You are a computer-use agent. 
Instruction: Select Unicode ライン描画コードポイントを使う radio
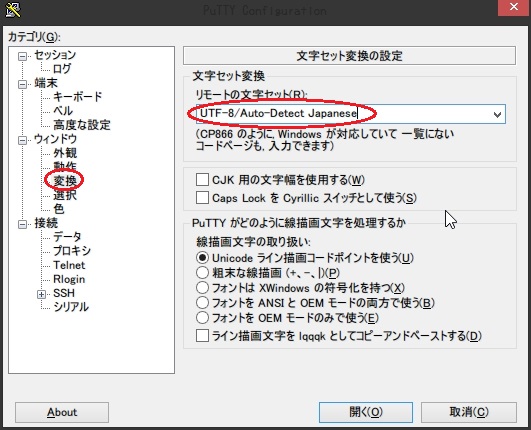[x=202, y=258]
